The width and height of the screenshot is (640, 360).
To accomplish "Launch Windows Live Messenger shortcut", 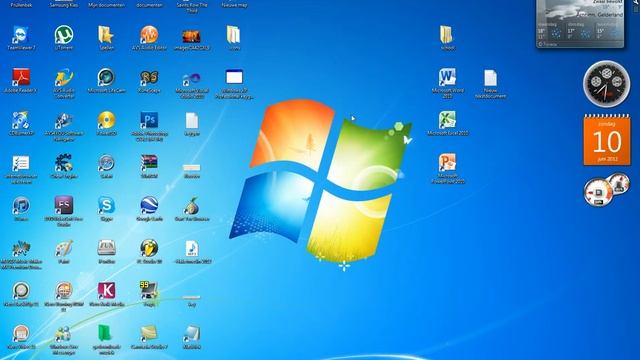I will pyautogui.click(x=64, y=334).
